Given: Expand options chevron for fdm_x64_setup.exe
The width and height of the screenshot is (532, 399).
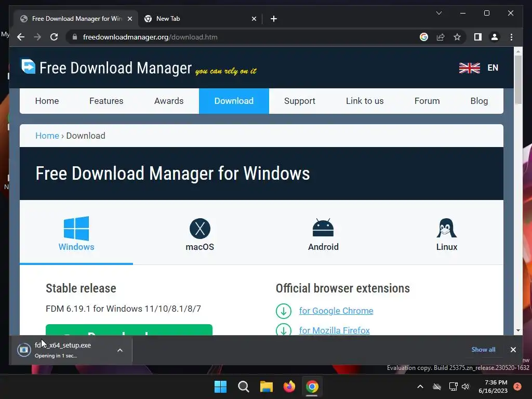Looking at the screenshot, I should 120,350.
